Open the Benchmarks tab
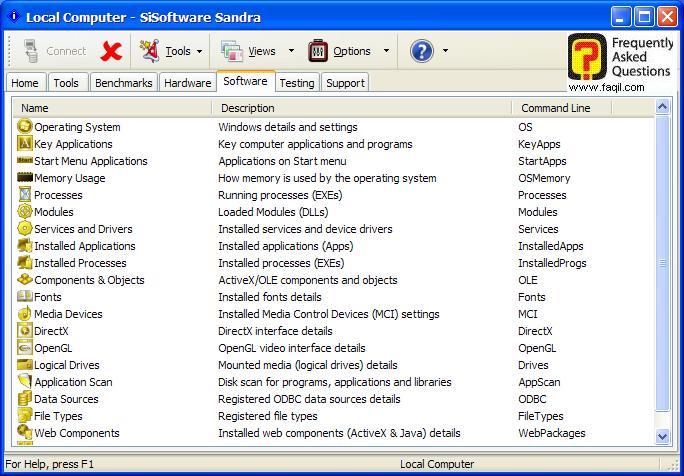Image resolution: width=684 pixels, height=476 pixels. tap(123, 82)
